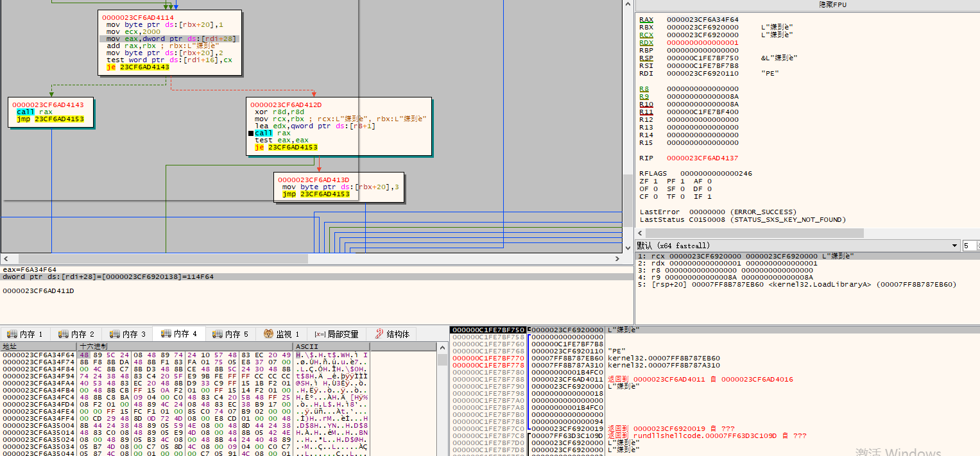980x456 pixels.
Task: Select argument 5 kernel32.LoadLibraryA line
Action: 807,284
